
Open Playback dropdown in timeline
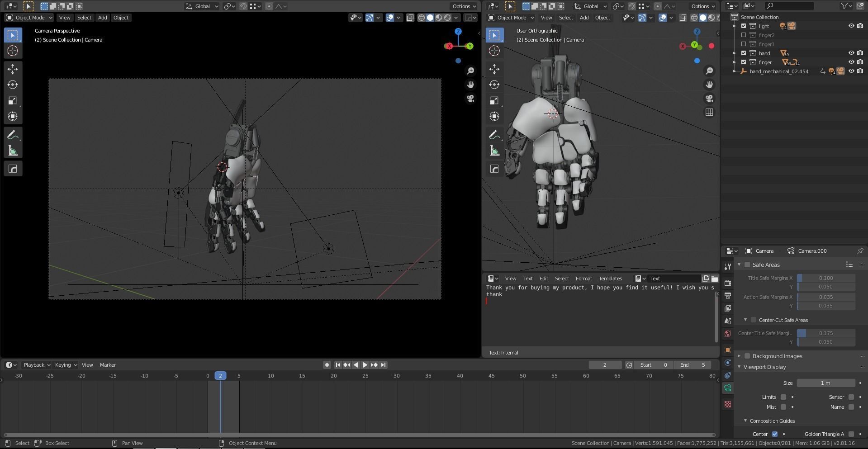tap(37, 365)
